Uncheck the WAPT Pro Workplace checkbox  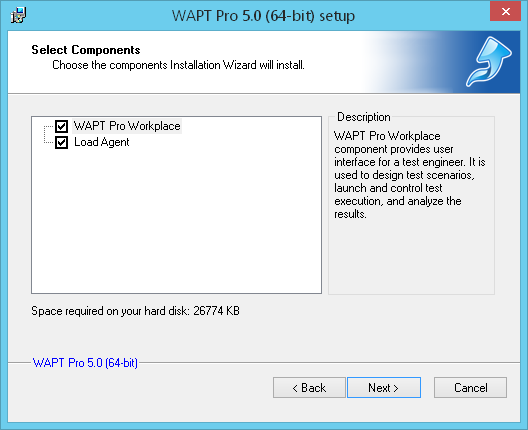[62, 127]
